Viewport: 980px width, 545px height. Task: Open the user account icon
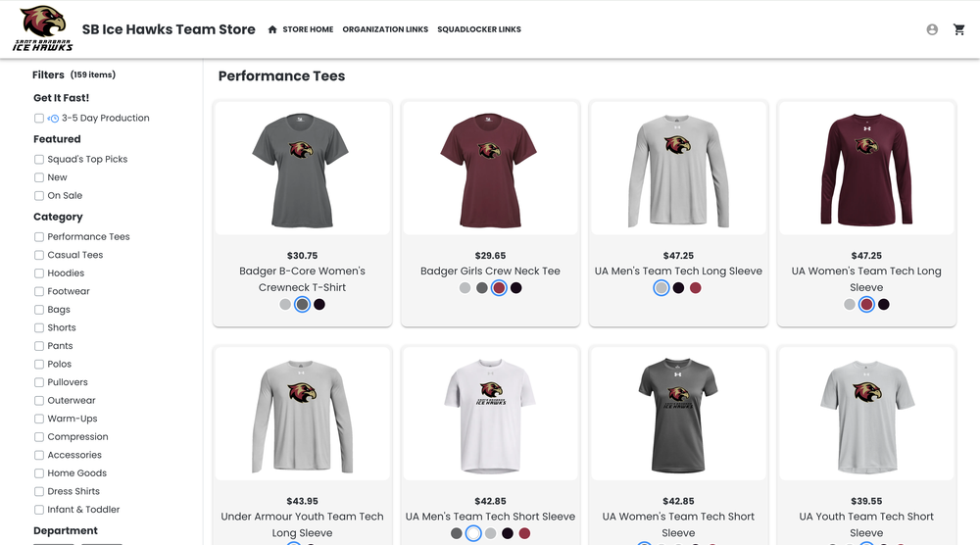pos(932,29)
